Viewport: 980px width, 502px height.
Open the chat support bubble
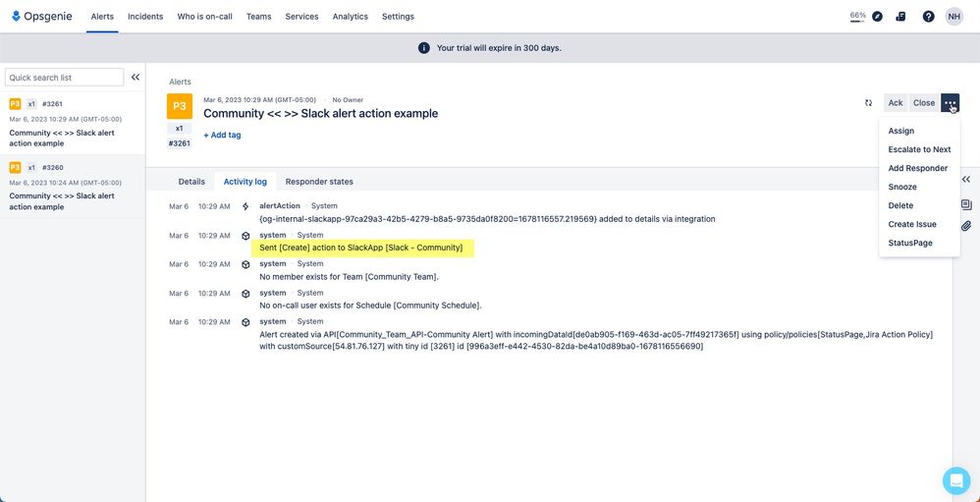click(x=956, y=480)
